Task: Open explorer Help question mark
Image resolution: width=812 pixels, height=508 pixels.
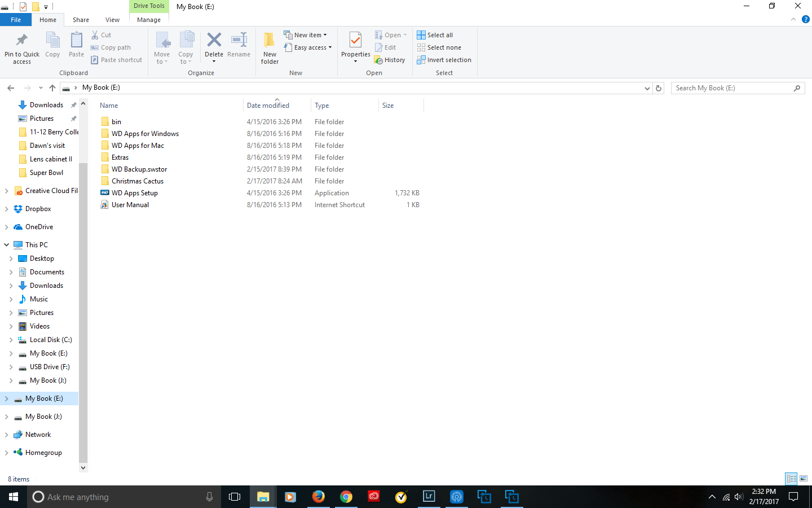Action: (806, 19)
